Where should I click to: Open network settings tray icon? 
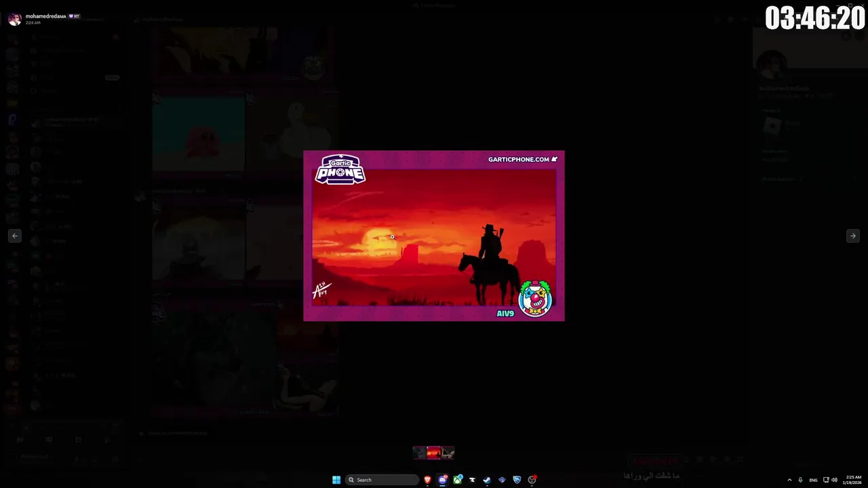826,480
